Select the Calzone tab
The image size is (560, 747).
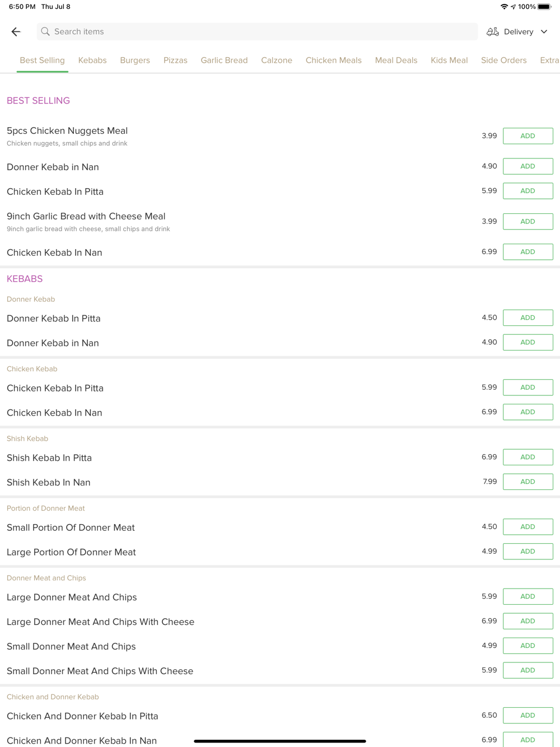277,60
